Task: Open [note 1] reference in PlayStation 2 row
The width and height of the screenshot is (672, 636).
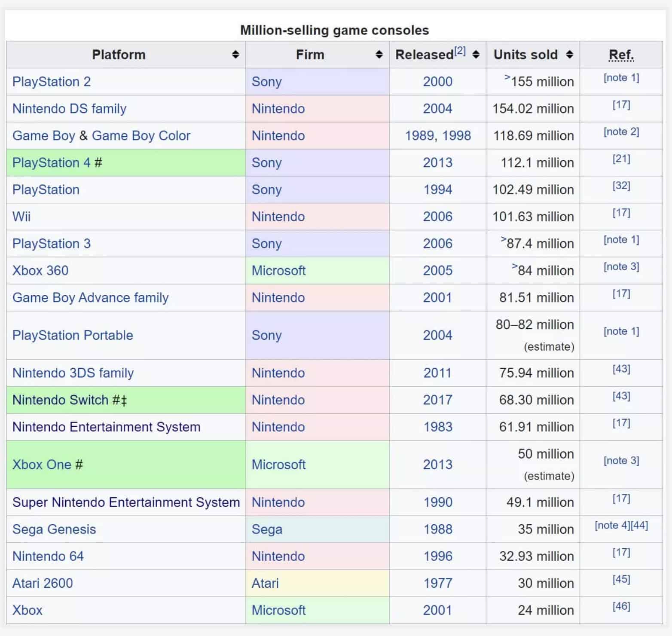Action: point(621,78)
